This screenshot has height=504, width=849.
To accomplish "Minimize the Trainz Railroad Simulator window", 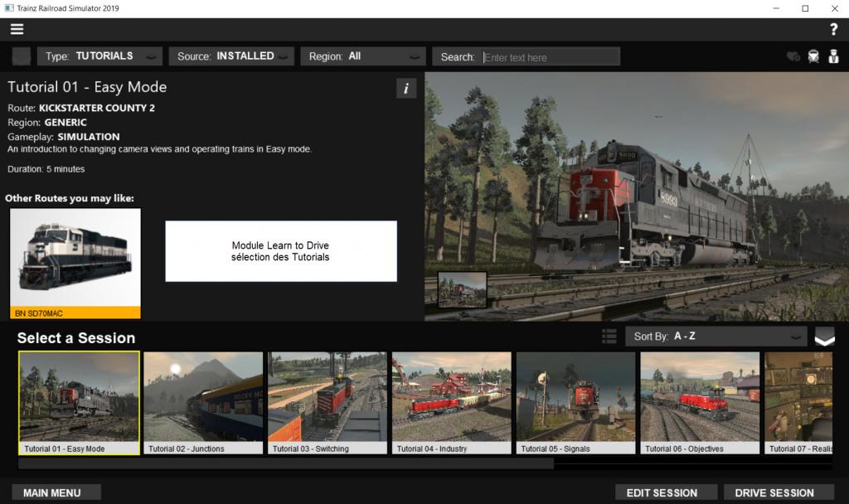I will click(x=776, y=8).
